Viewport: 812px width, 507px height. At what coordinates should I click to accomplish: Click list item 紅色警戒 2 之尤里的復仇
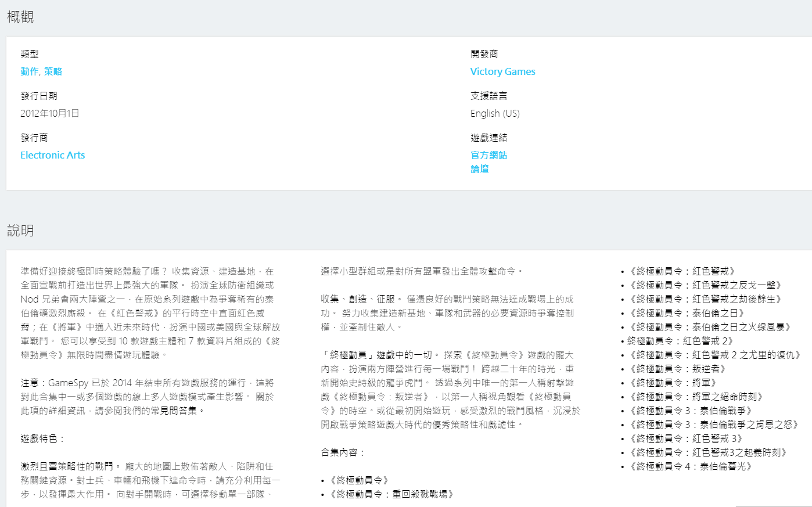tap(715, 355)
